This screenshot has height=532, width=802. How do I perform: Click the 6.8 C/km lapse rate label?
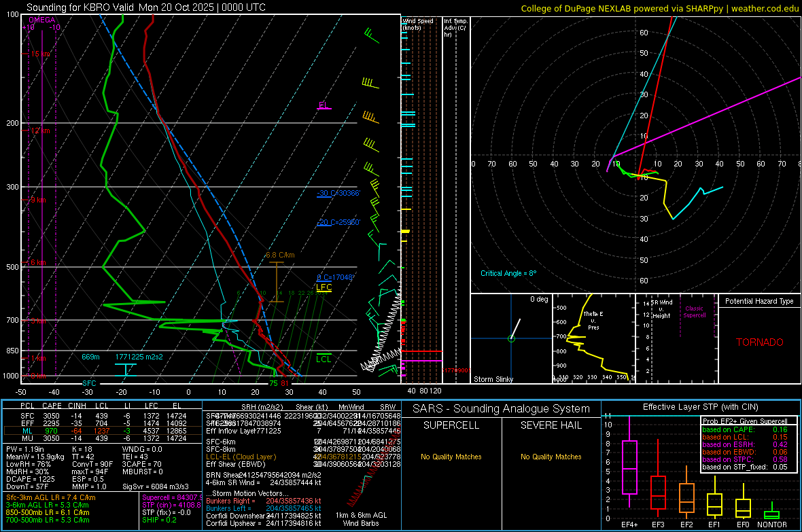pyautogui.click(x=280, y=255)
